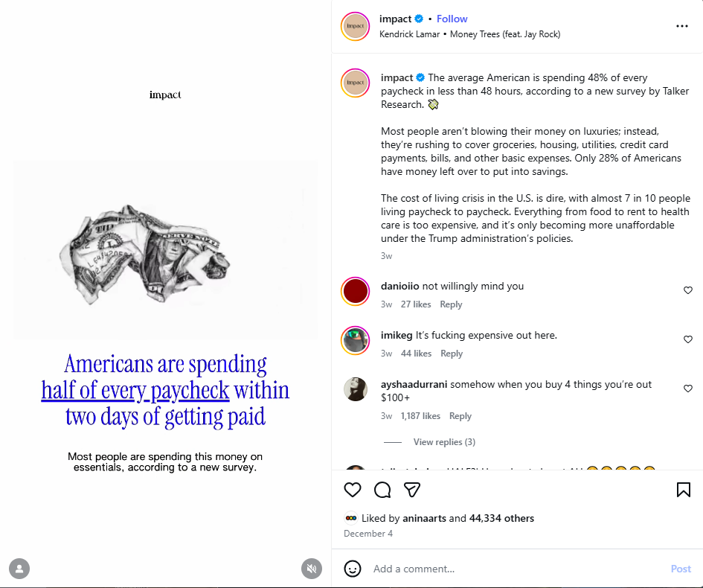Like danioiio's comment with its heart

pyautogui.click(x=687, y=290)
